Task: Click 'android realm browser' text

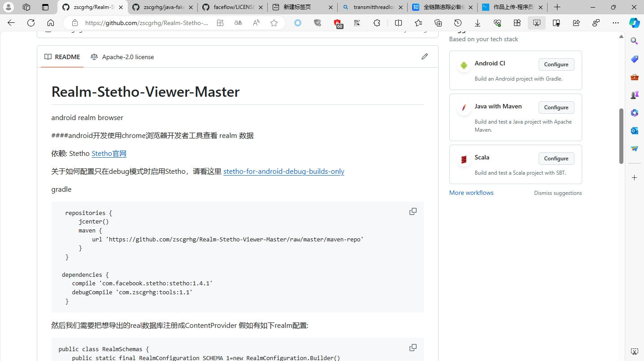Action: point(87,118)
